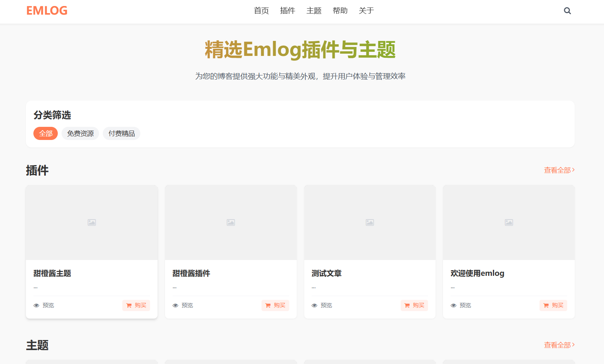The image size is (604, 364).
Task: Buy 测试文章 using 购买 button
Action: (x=414, y=305)
